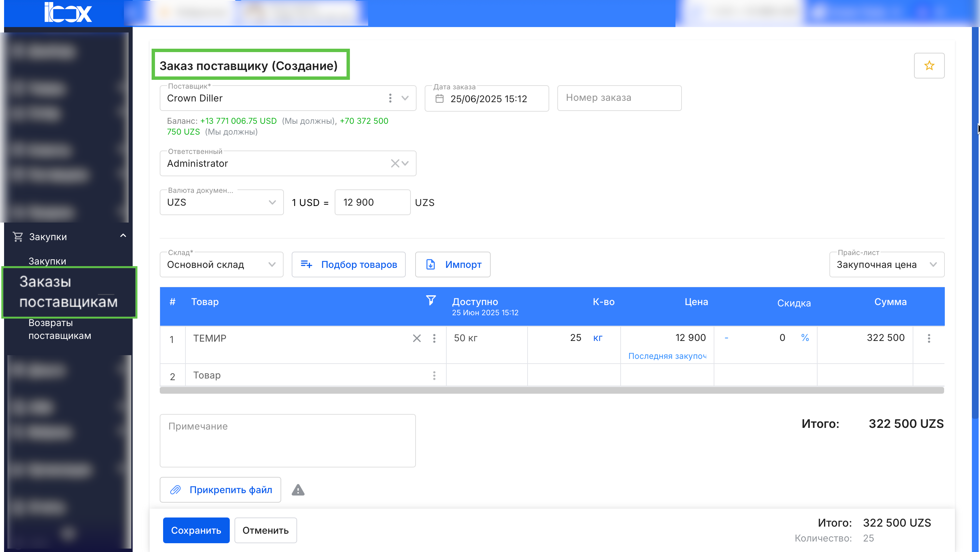This screenshot has width=980, height=552.
Task: Remove ТЕМИР product from row one
Action: [x=417, y=338]
